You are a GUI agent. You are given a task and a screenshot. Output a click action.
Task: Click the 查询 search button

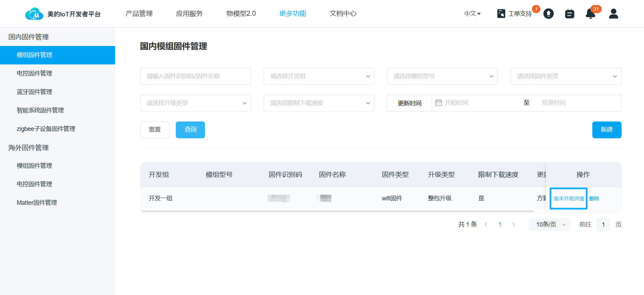pos(190,130)
